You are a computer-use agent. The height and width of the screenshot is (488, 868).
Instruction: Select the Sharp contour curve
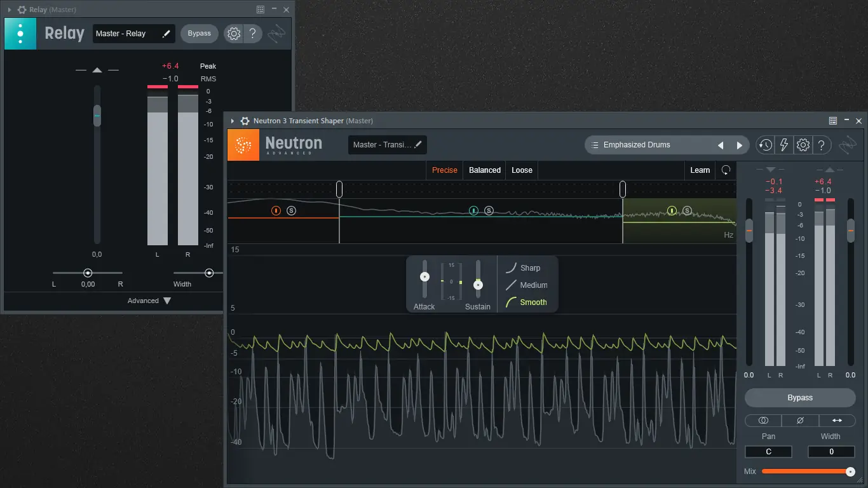point(524,268)
